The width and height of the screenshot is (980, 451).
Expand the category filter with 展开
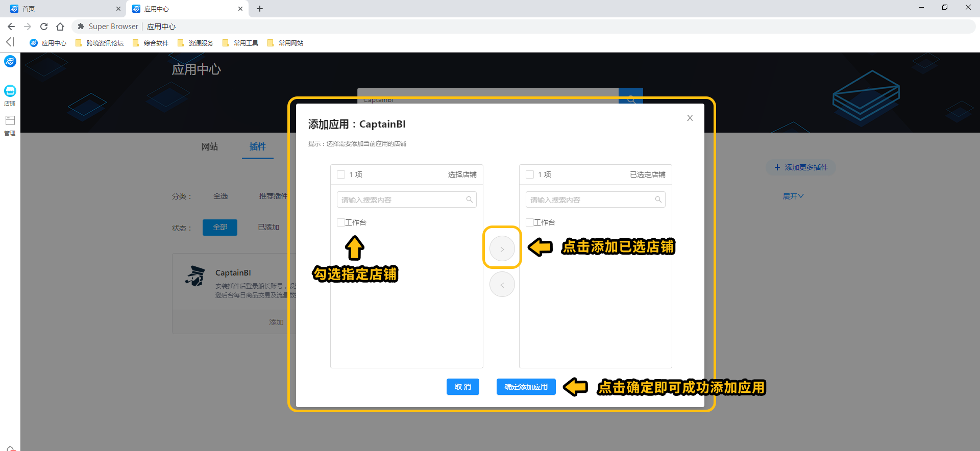coord(793,196)
